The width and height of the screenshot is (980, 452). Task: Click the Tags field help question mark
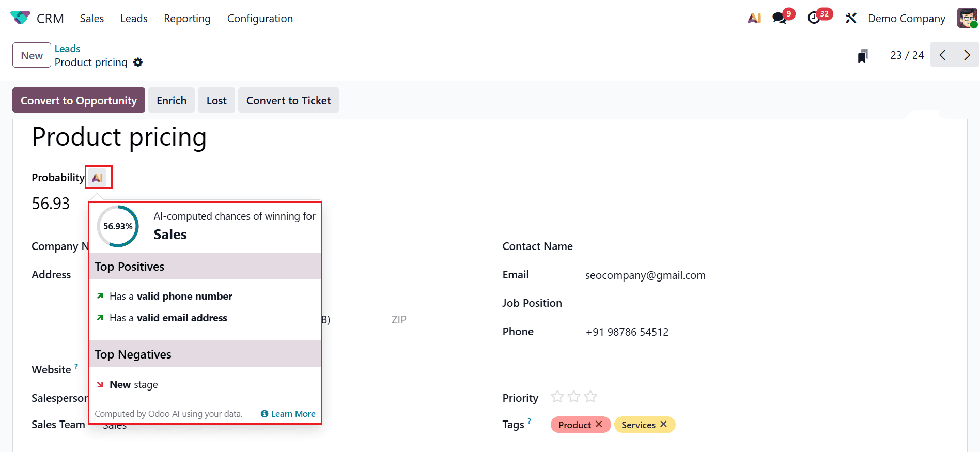530,421
